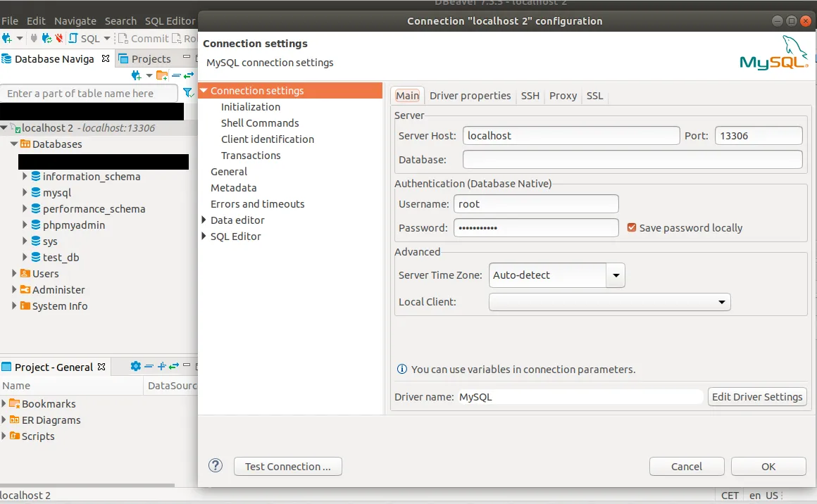
Task: Uncheck Save password locally
Action: tap(632, 227)
